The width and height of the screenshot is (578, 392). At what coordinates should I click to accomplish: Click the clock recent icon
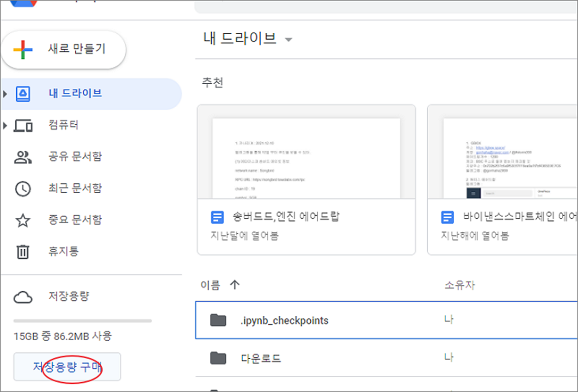[x=23, y=189]
